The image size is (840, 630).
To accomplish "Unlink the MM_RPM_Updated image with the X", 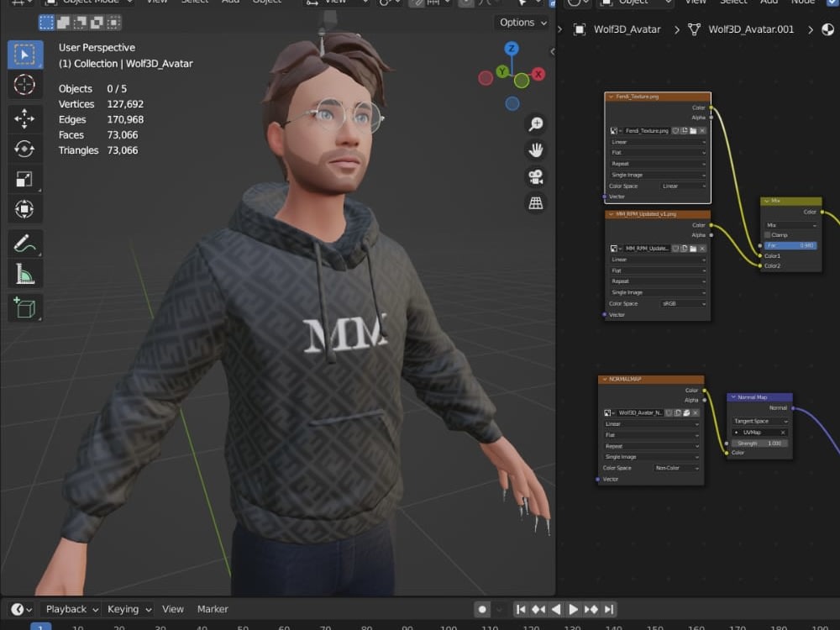I will (x=702, y=249).
